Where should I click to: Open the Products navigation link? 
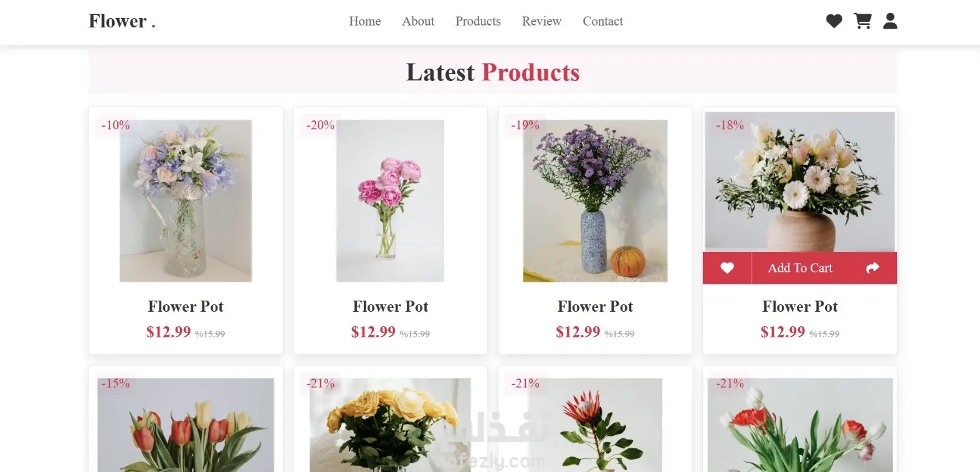(478, 21)
